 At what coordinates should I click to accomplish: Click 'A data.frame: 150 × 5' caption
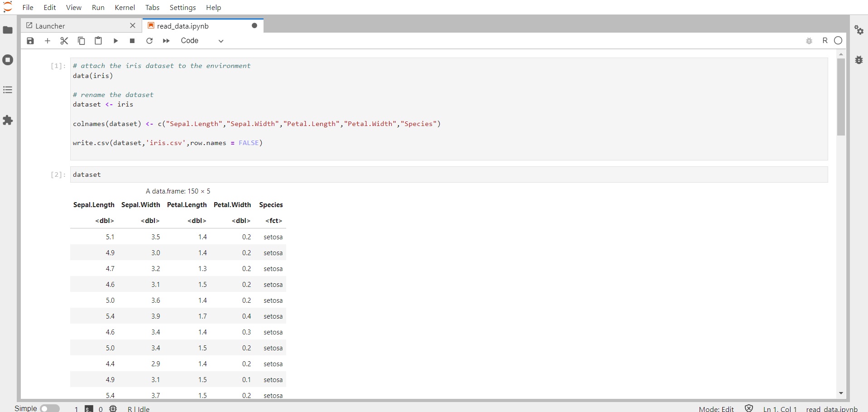pyautogui.click(x=178, y=191)
